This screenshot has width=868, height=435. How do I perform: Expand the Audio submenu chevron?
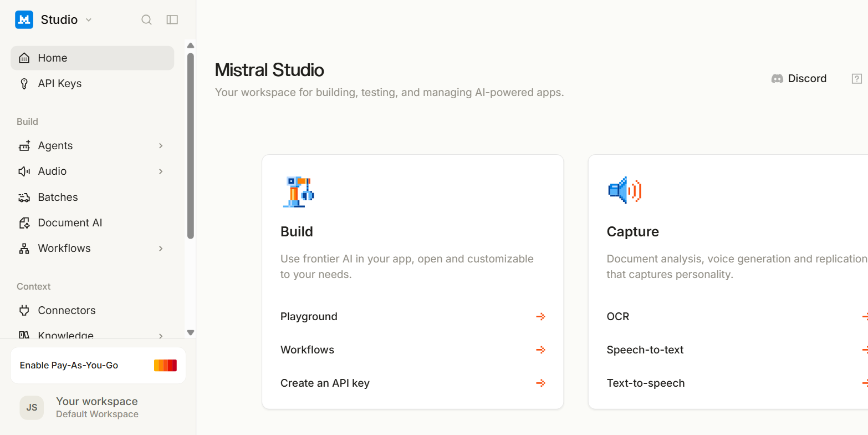(161, 171)
